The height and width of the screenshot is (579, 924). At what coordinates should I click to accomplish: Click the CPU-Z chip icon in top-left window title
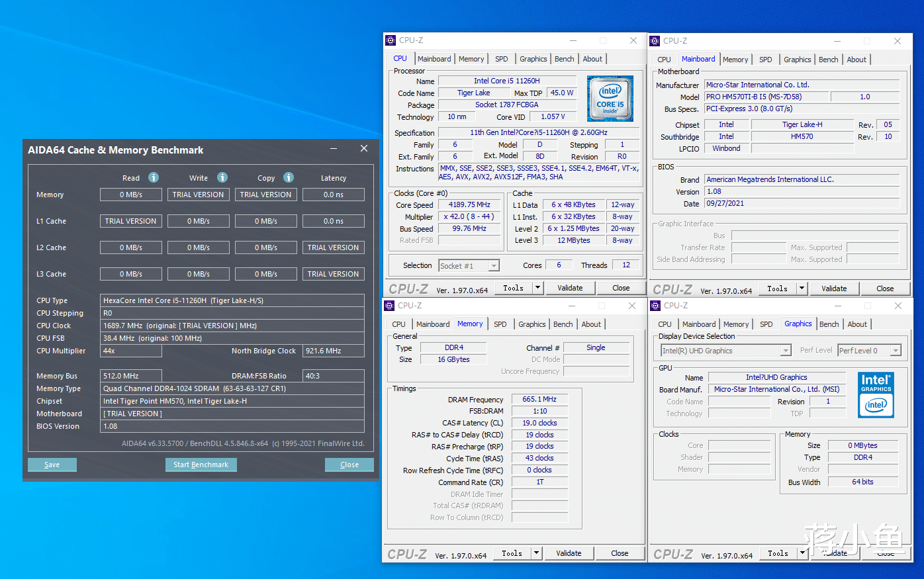(x=391, y=40)
